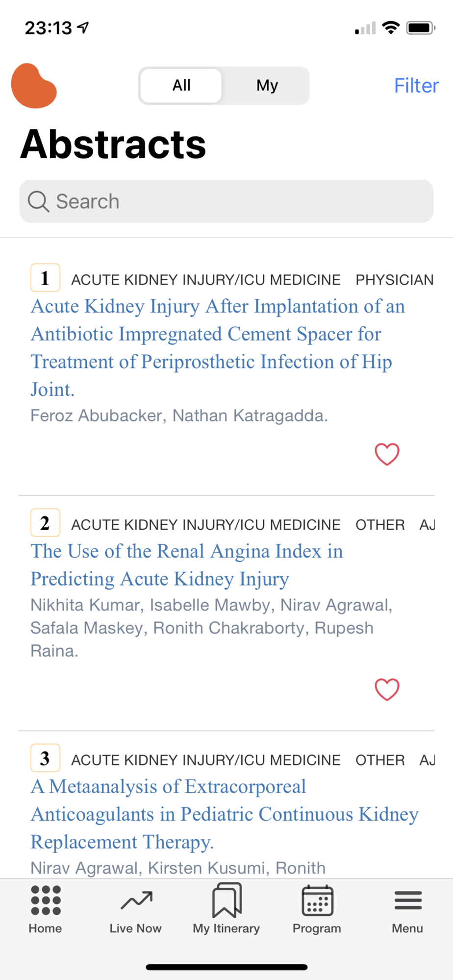
Task: Favorite abstract 1 with heart icon
Action: [387, 454]
